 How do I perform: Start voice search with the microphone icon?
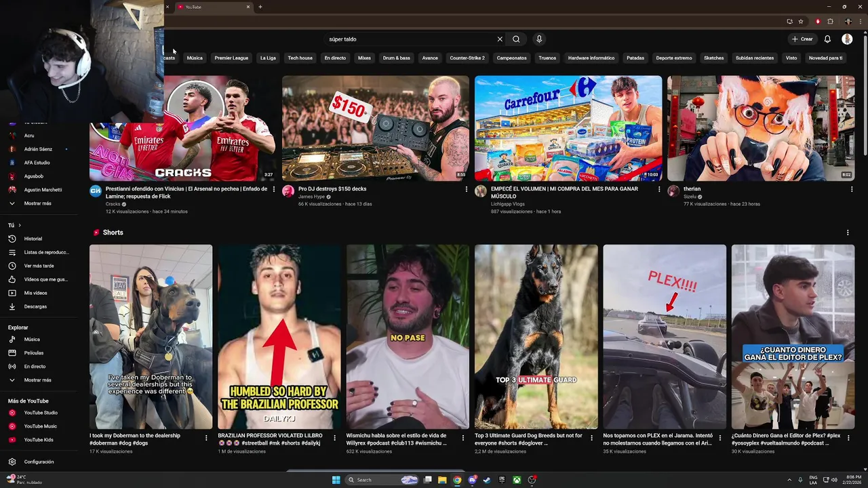click(539, 39)
